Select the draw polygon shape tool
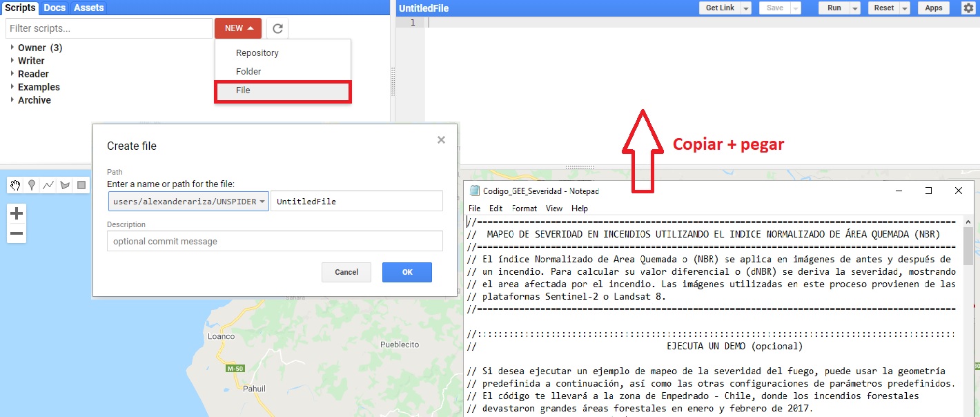The width and height of the screenshot is (980, 417). coord(65,185)
